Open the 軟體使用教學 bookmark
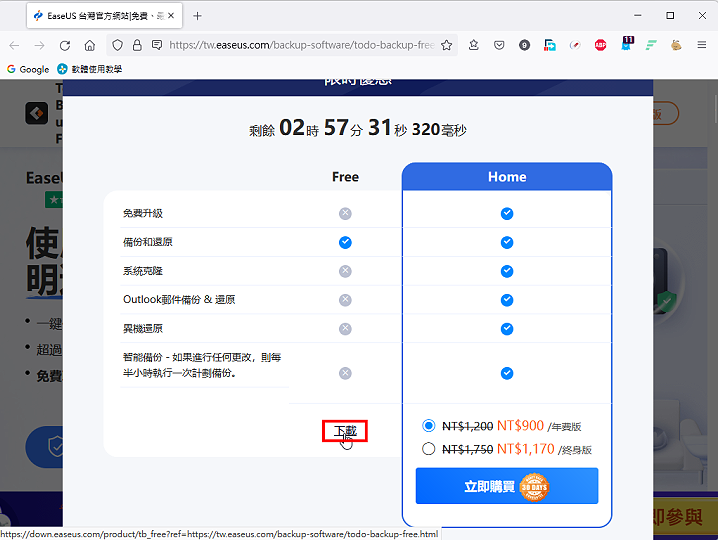The width and height of the screenshot is (720, 547). [90, 69]
